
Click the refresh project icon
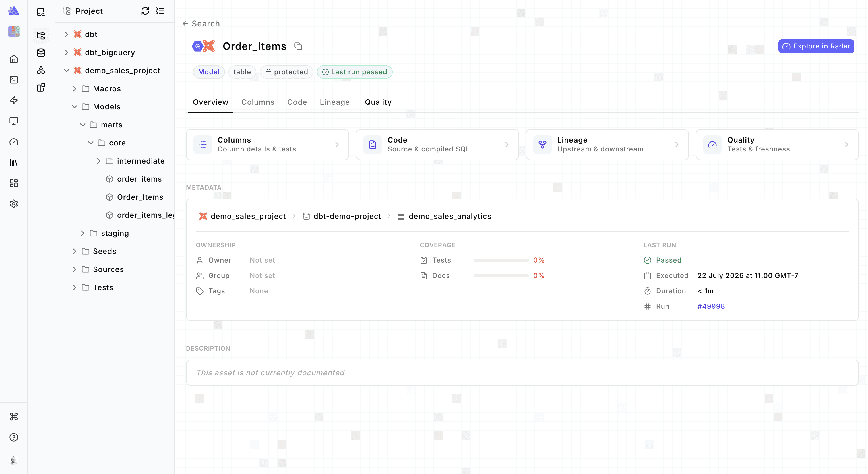pyautogui.click(x=145, y=11)
